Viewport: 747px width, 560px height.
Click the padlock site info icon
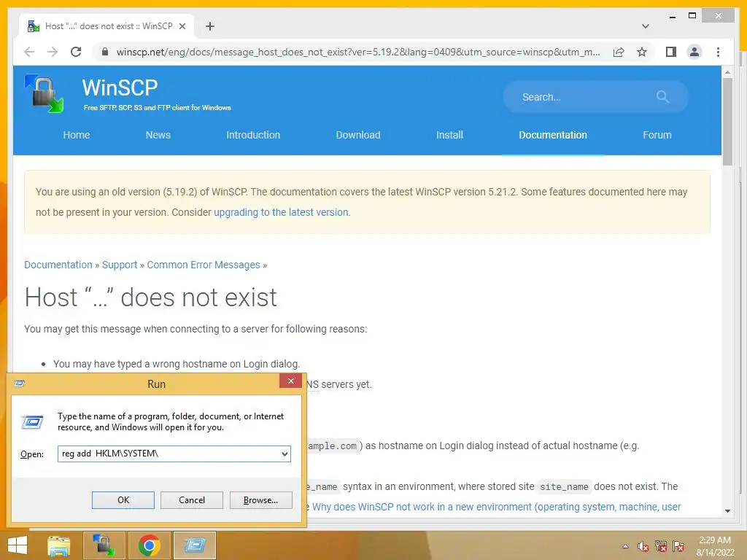pos(105,52)
